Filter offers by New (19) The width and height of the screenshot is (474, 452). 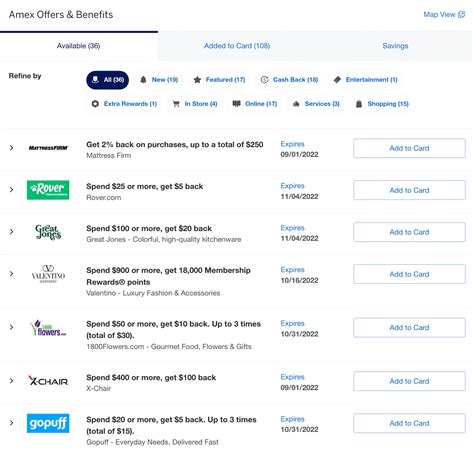[159, 80]
